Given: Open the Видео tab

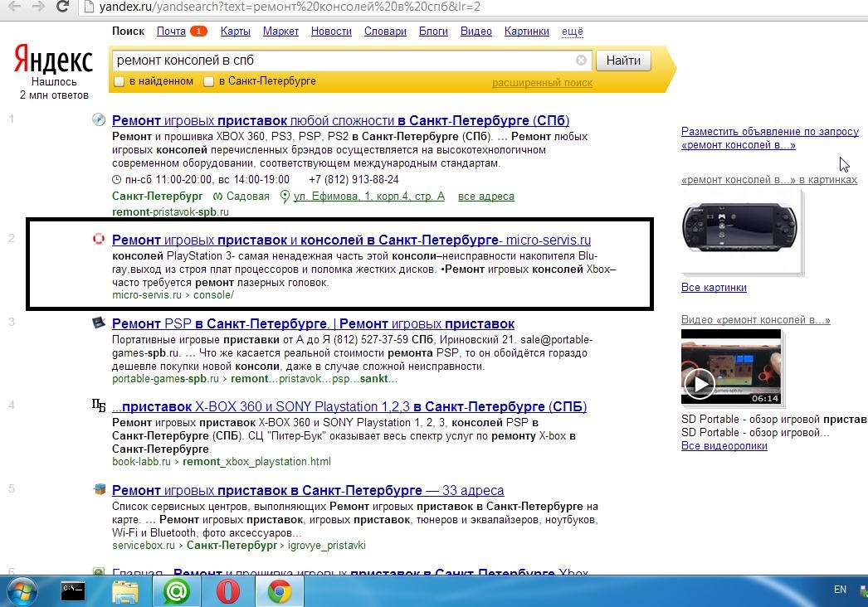Looking at the screenshot, I should click(476, 32).
